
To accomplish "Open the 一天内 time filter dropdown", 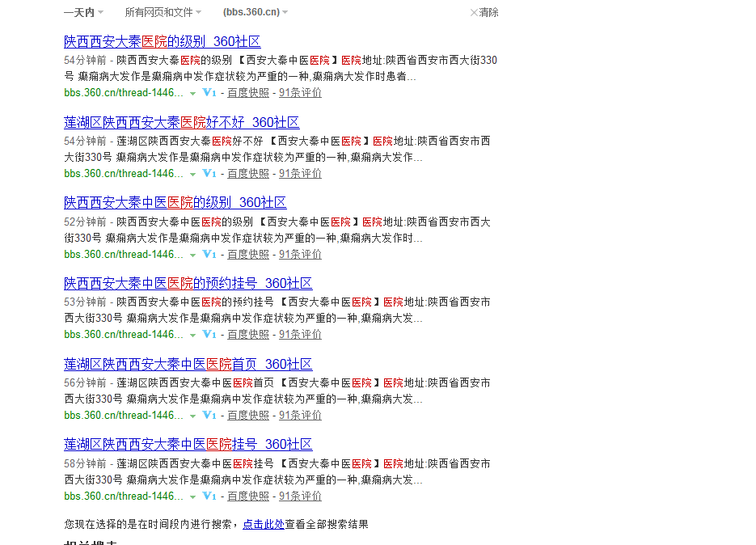I will coord(78,11).
